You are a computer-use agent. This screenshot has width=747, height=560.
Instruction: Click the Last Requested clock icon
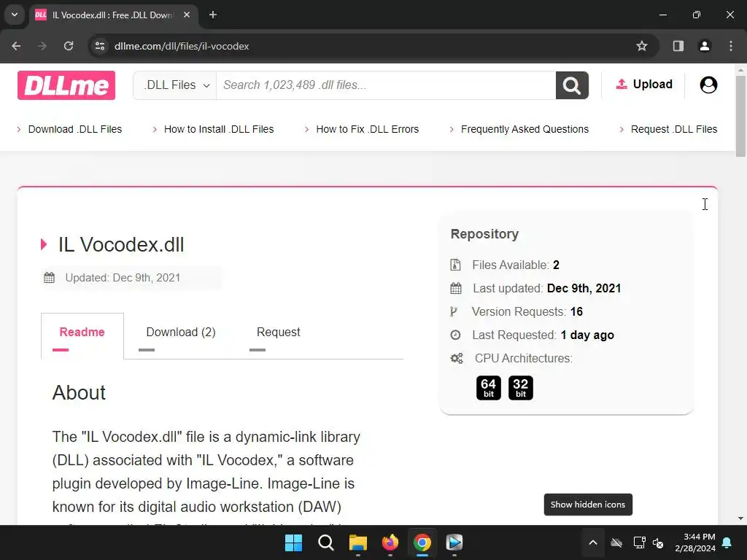pos(455,335)
